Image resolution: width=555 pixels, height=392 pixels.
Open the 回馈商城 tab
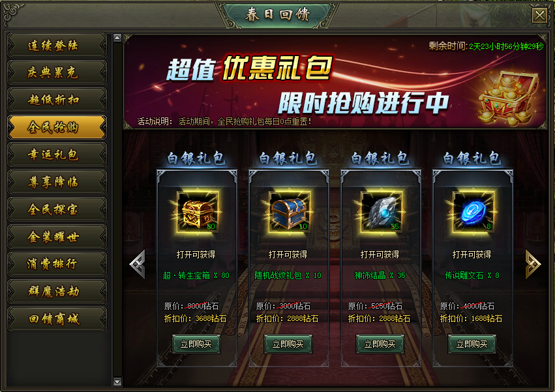coord(57,319)
